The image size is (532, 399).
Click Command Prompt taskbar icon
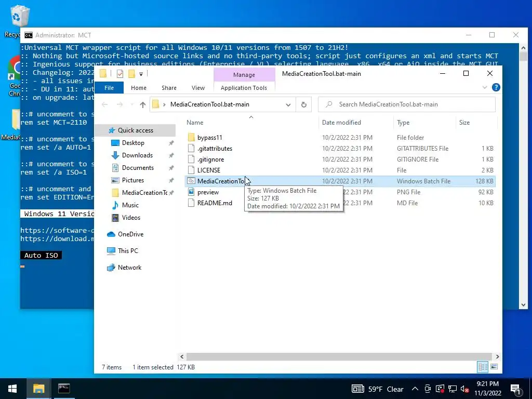pyautogui.click(x=64, y=389)
